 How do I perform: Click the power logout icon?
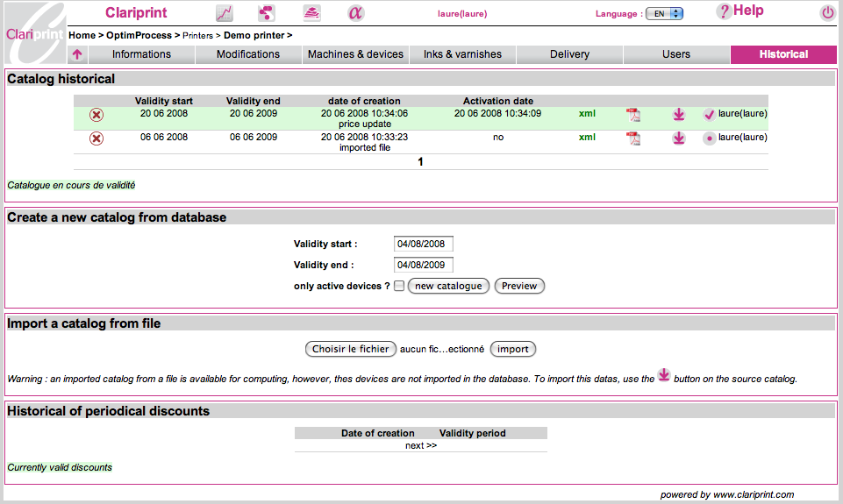(x=827, y=13)
